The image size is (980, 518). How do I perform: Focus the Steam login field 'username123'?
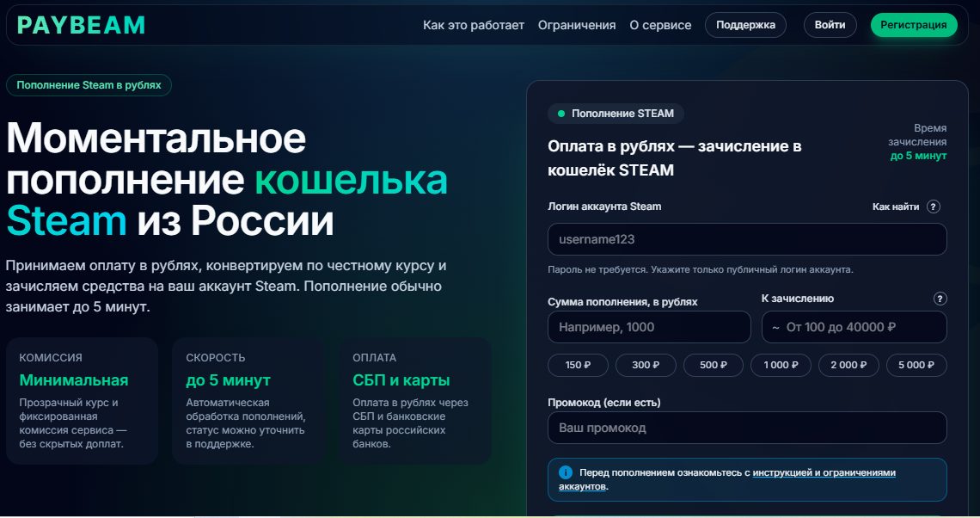click(x=747, y=239)
